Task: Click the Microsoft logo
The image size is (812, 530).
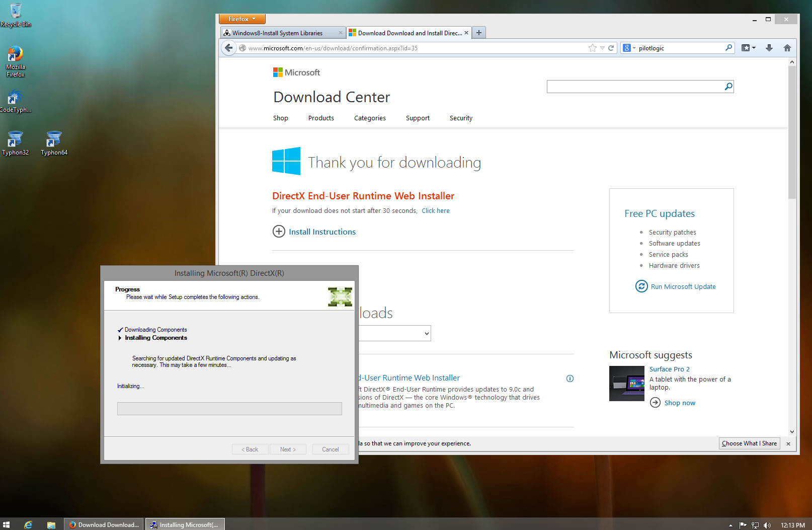Action: click(296, 72)
